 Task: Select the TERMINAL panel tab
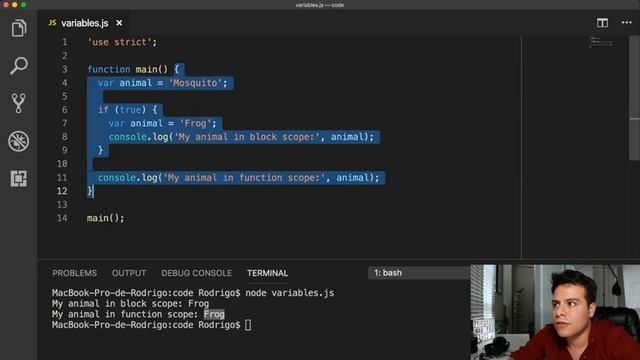(267, 273)
